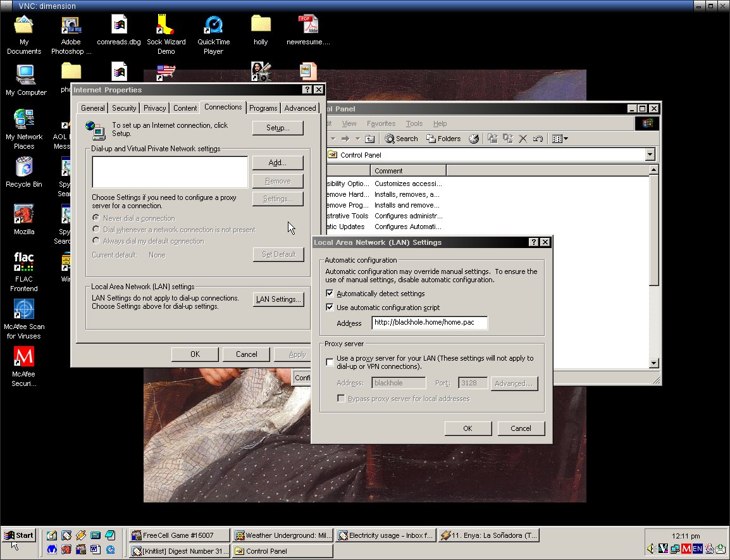The height and width of the screenshot is (560, 730).
Task: Toggle Bypass proxy server for local addresses
Action: (341, 399)
